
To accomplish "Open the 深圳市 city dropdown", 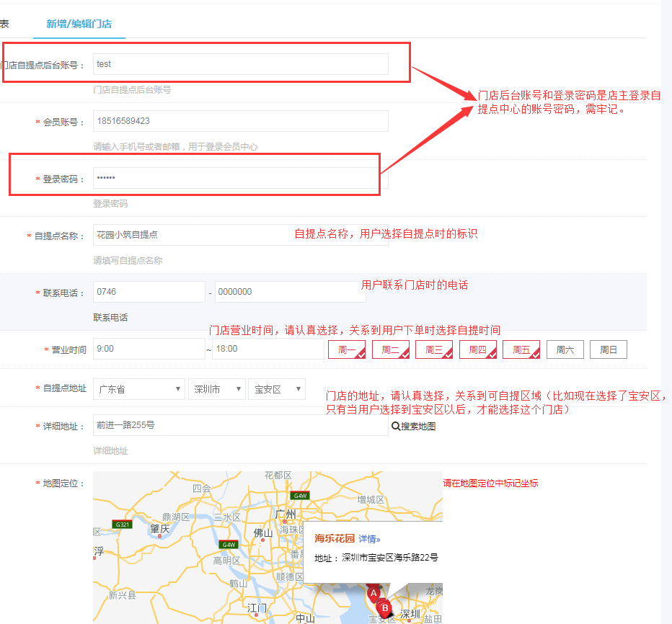I will tap(217, 389).
